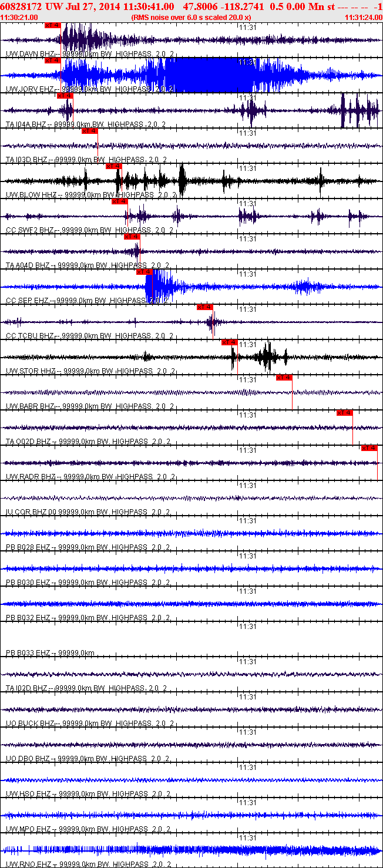
Task: Click the end time 11:31:24.00
Action: click(364, 18)
